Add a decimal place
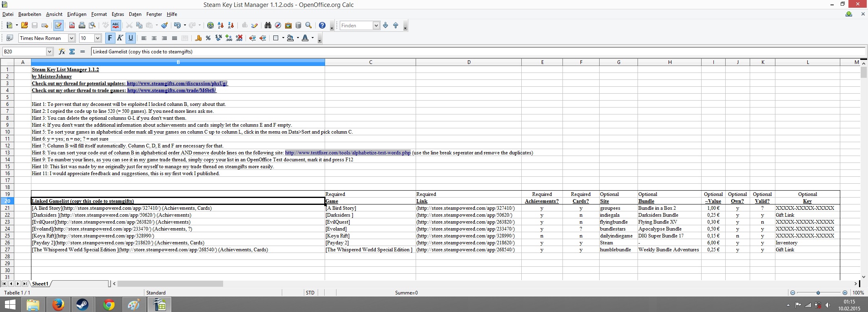This screenshot has width=868, height=312. (x=229, y=38)
